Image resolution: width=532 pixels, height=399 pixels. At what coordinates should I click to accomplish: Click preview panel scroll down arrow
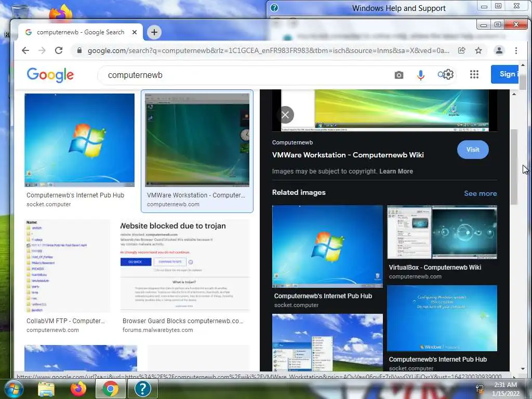click(523, 368)
